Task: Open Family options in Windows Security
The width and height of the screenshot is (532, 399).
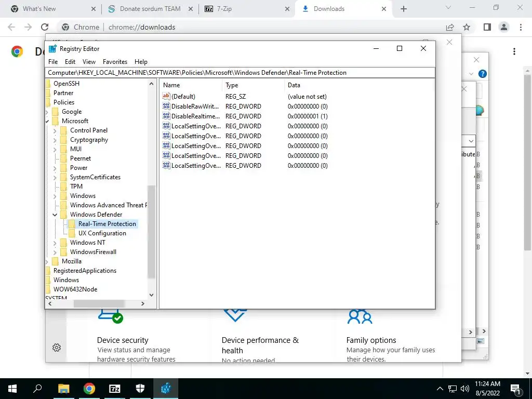Action: pyautogui.click(x=371, y=340)
